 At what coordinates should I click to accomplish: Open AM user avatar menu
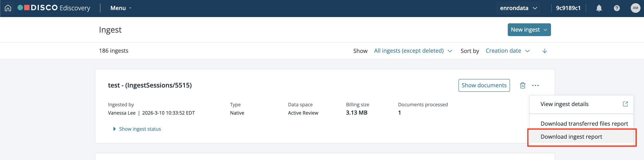coord(635,8)
